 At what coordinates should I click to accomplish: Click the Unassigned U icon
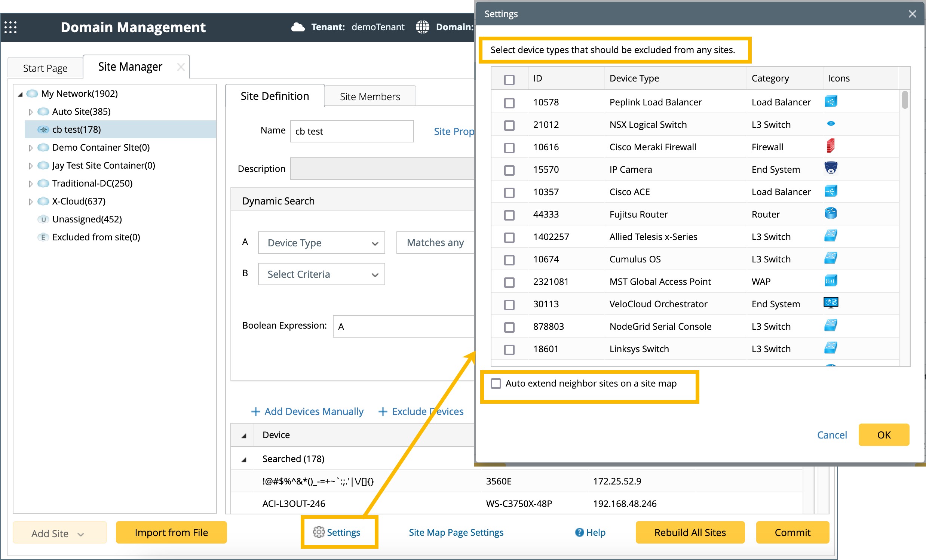pyautogui.click(x=43, y=219)
